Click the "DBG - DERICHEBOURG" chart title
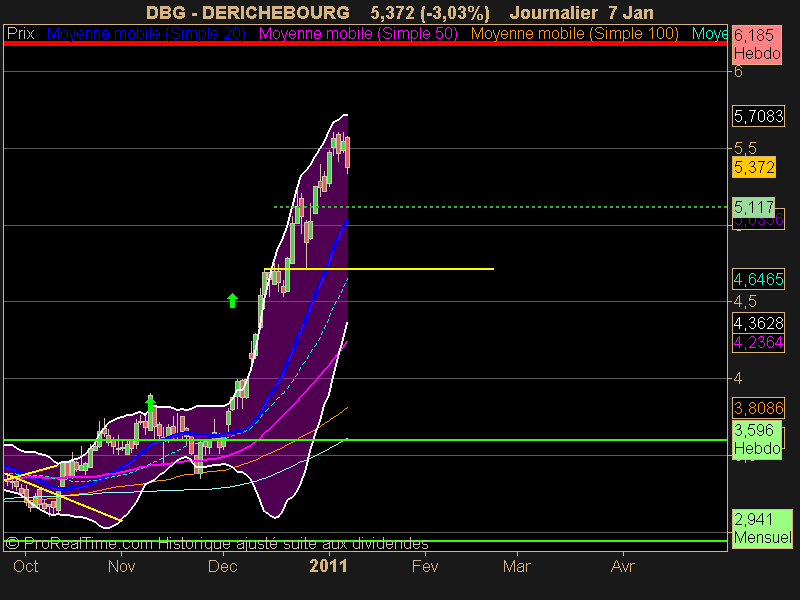Image resolution: width=800 pixels, height=600 pixels. pyautogui.click(x=248, y=12)
